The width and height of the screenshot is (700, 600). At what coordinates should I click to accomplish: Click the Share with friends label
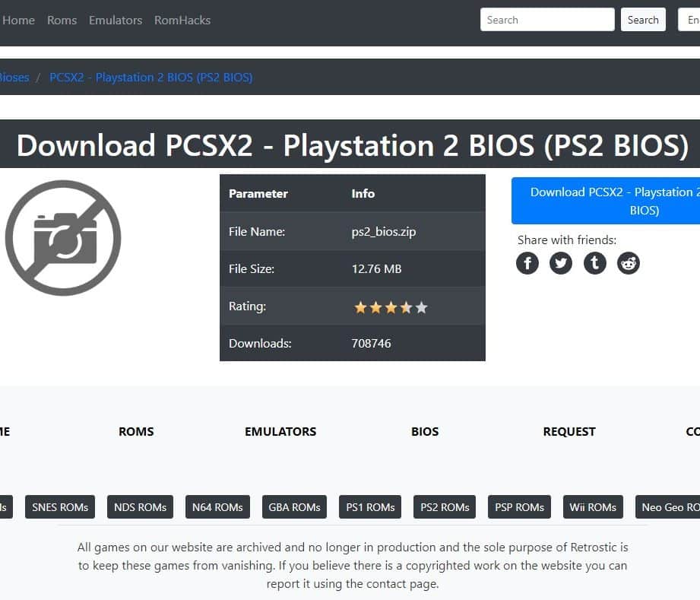pyautogui.click(x=567, y=240)
